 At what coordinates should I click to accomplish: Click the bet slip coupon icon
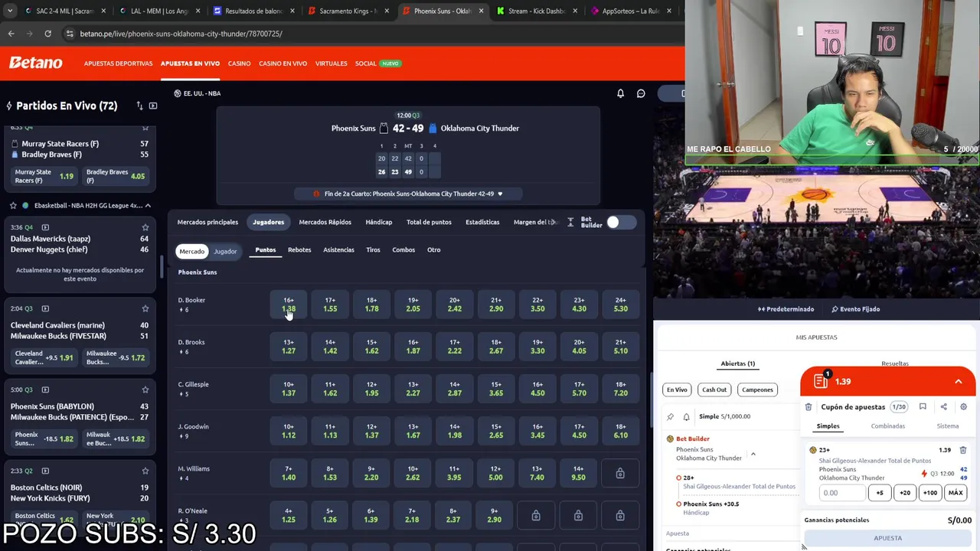tap(822, 380)
